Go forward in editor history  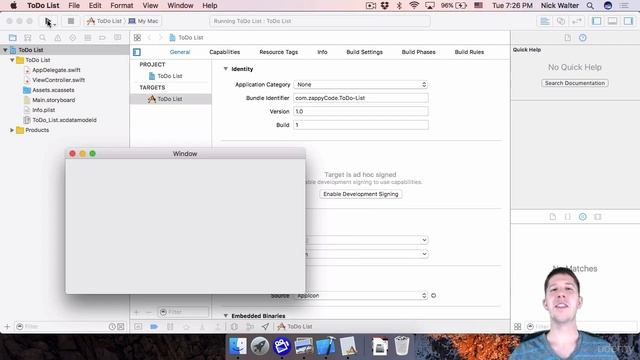160,38
